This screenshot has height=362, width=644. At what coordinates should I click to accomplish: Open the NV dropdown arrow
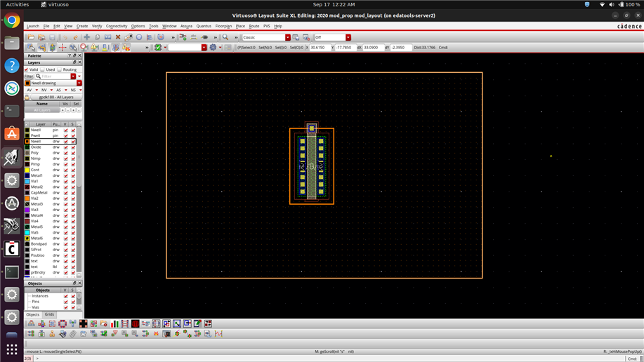click(x=51, y=90)
